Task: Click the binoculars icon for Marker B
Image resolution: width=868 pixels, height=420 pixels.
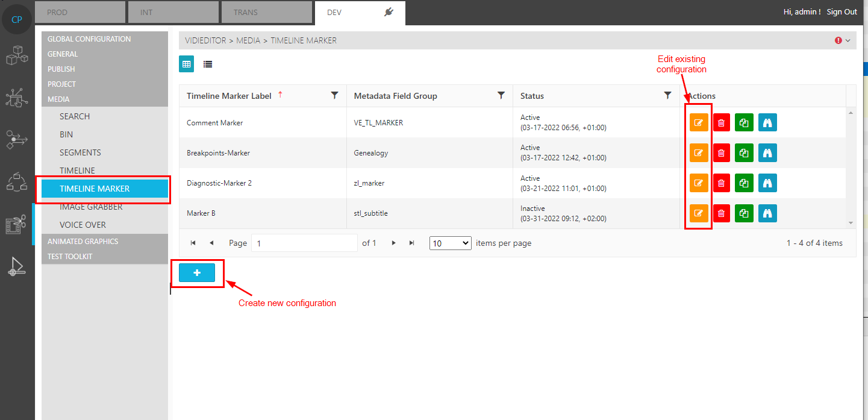Action: 767,213
